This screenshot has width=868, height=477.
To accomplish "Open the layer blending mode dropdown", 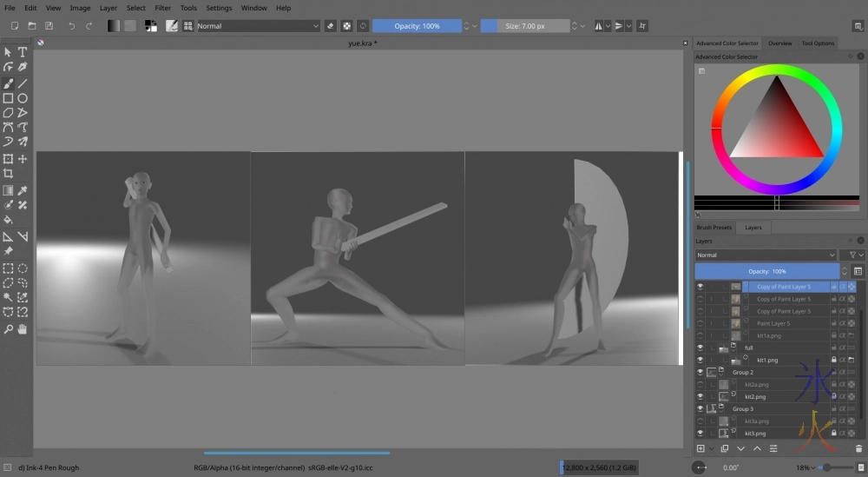I will pos(765,255).
